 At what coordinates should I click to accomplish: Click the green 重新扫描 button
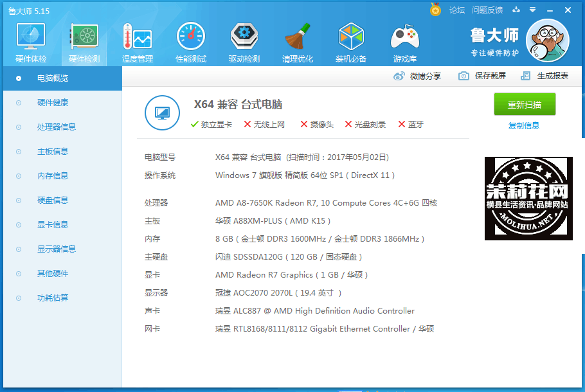tap(525, 105)
